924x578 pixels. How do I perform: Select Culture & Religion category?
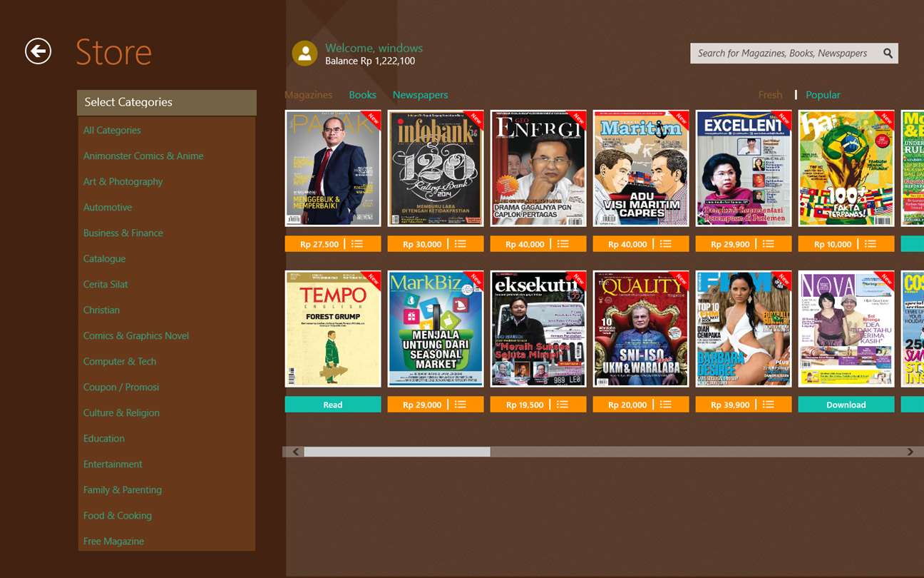pyautogui.click(x=121, y=413)
